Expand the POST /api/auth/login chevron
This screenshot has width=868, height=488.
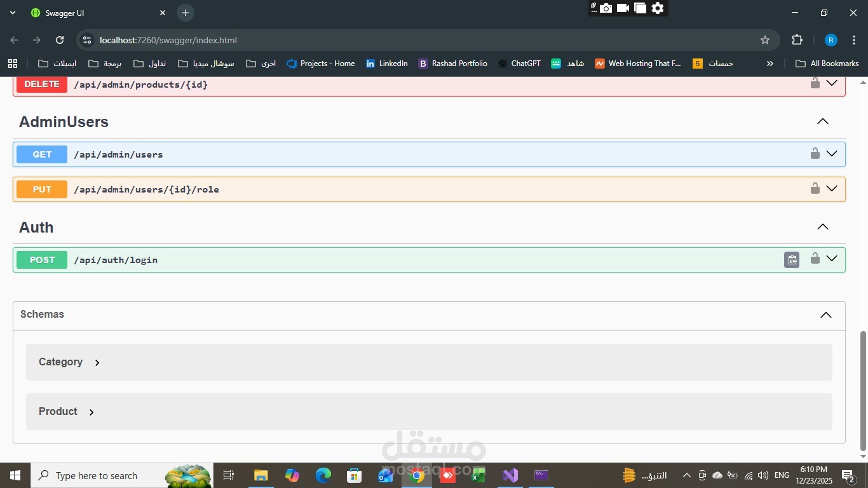coord(832,259)
